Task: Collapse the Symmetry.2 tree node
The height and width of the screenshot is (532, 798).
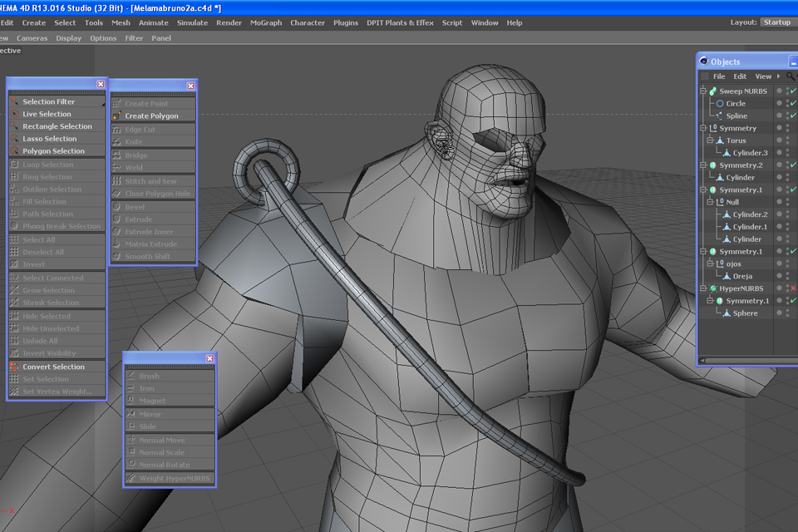Action: coord(703,165)
